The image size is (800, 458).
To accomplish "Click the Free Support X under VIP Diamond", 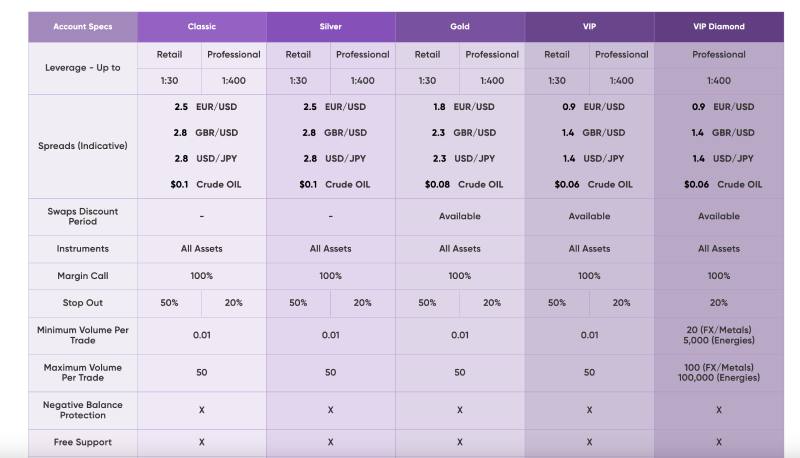I will click(x=718, y=441).
